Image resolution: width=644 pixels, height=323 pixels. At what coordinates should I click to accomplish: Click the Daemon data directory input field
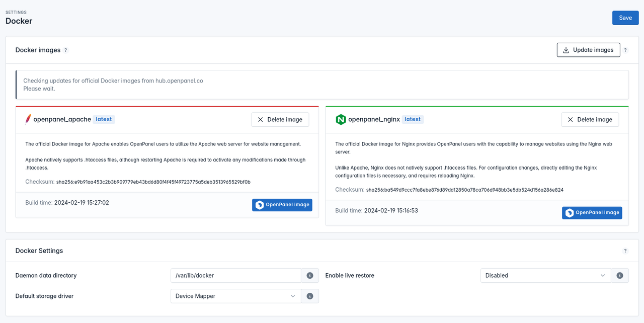coord(235,275)
